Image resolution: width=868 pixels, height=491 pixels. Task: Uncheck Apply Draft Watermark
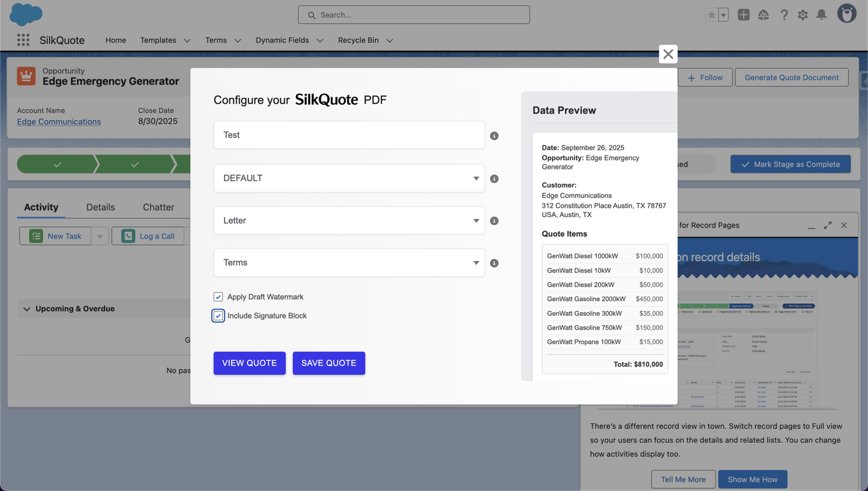218,297
